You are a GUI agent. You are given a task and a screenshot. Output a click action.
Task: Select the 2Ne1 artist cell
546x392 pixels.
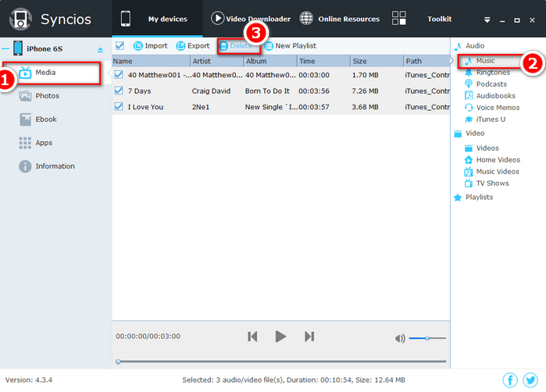click(x=201, y=107)
